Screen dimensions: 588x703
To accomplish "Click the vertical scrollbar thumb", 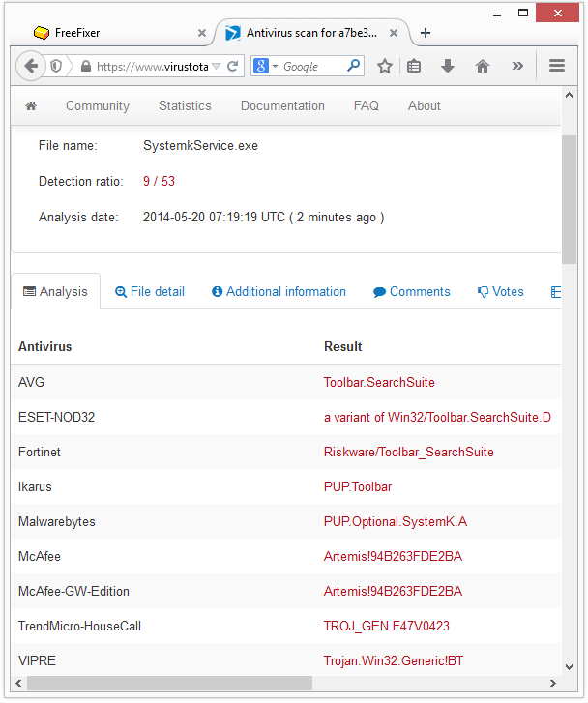I will (x=569, y=199).
